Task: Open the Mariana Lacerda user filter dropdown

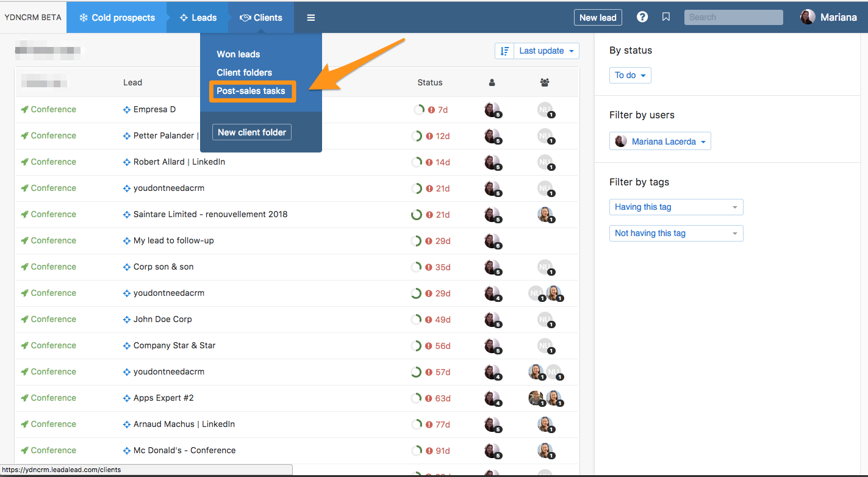Action: pyautogui.click(x=660, y=142)
